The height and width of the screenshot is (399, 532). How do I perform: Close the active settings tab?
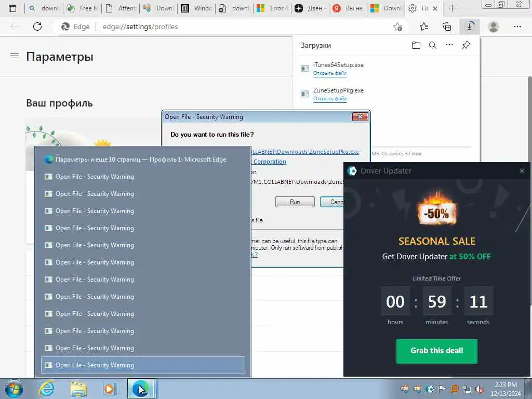click(435, 8)
